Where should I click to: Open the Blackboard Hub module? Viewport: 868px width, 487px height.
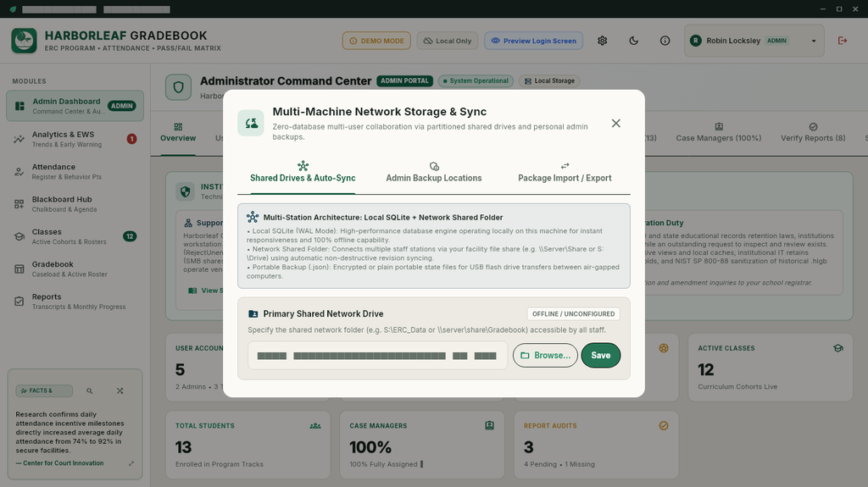pos(75,204)
